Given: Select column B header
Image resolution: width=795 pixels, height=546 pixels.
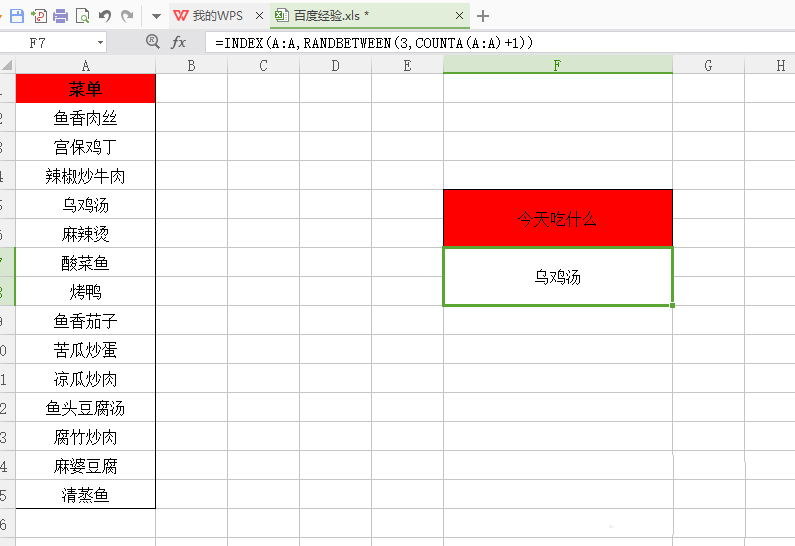Looking at the screenshot, I should coord(192,65).
